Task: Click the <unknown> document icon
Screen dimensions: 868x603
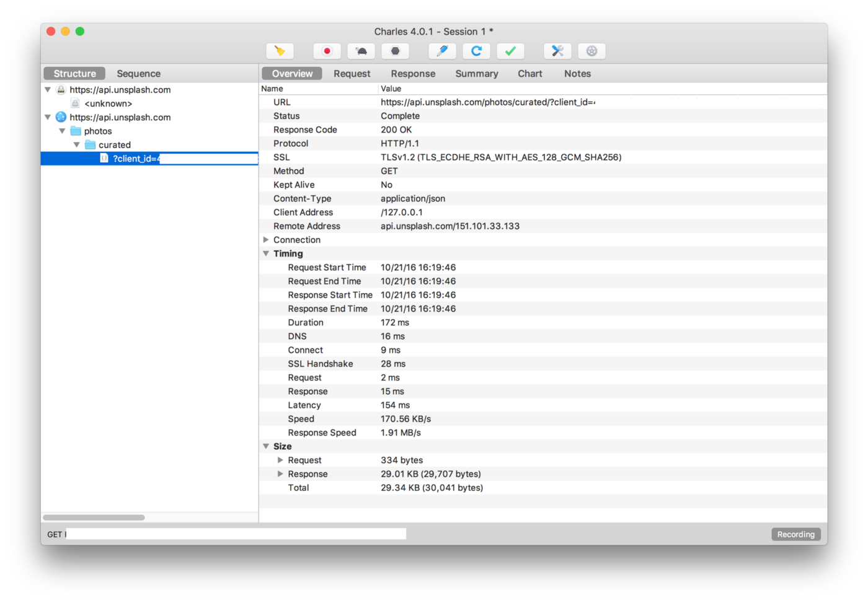Action: point(75,103)
